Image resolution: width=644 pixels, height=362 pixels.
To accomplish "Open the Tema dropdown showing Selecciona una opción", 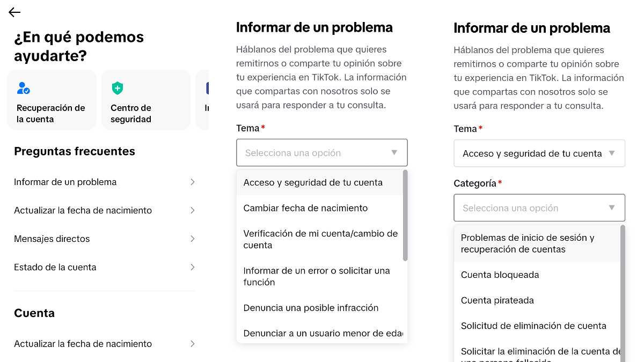I will tap(322, 153).
